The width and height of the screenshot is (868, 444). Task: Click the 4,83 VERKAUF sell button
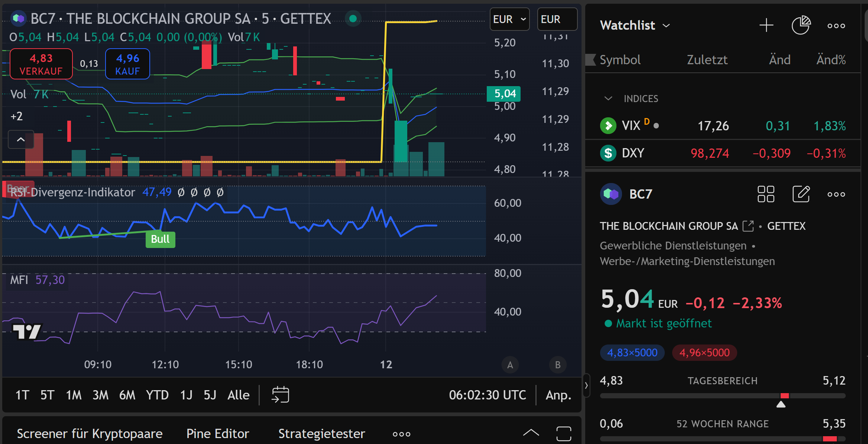pos(41,64)
